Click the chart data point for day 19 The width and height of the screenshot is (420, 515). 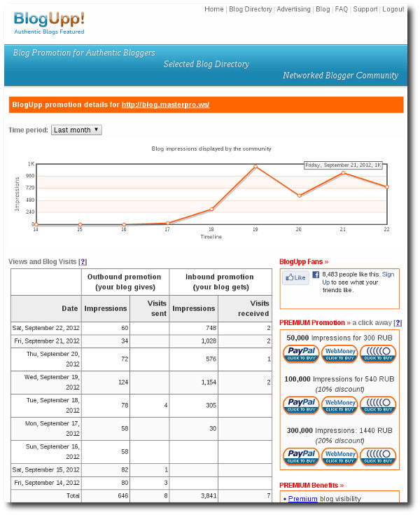(x=255, y=167)
